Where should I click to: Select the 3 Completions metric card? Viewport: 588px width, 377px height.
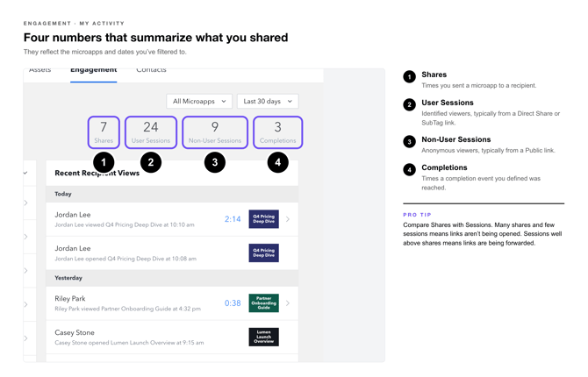(x=278, y=132)
